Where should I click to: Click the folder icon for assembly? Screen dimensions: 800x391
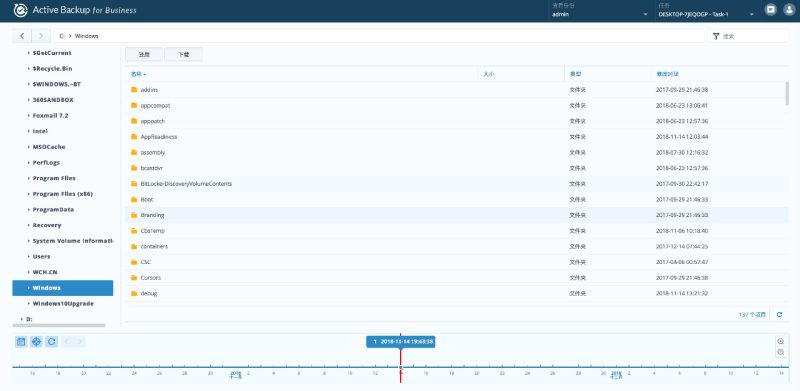[x=134, y=153]
